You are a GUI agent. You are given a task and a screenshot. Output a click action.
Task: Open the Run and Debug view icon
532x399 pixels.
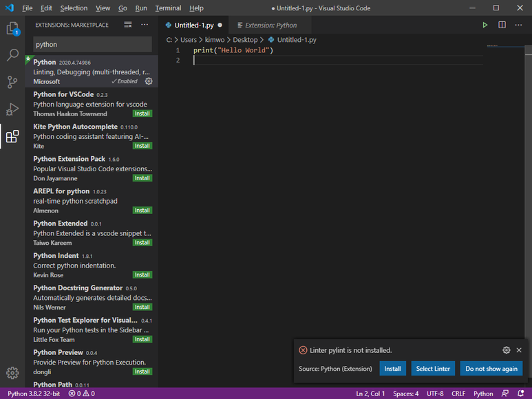(x=12, y=109)
